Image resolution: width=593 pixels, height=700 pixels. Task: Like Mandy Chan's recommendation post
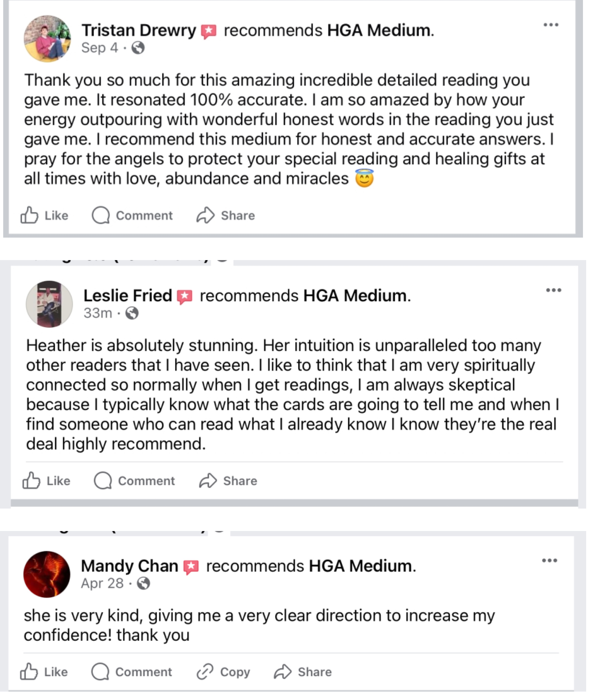coord(44,672)
